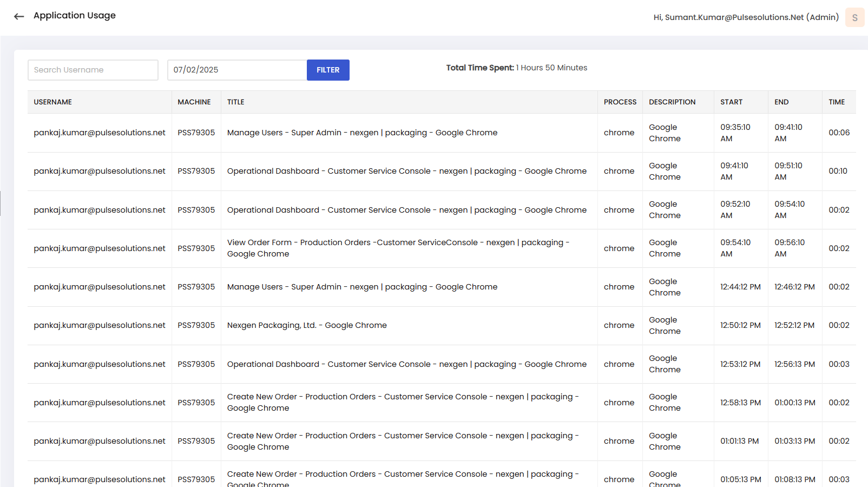This screenshot has width=868, height=487.
Task: Open the date field showing 07/02/2025
Action: pyautogui.click(x=236, y=70)
